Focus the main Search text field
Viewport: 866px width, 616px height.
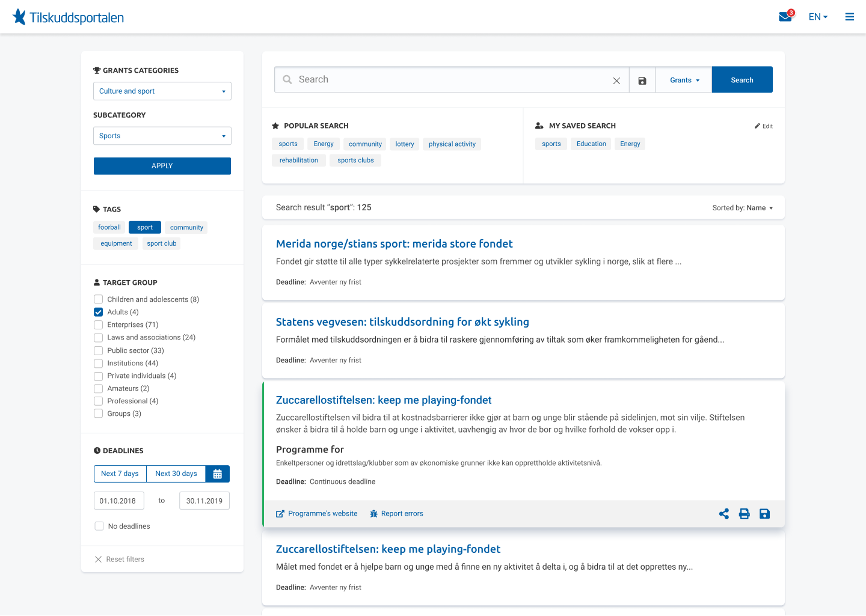(x=451, y=80)
